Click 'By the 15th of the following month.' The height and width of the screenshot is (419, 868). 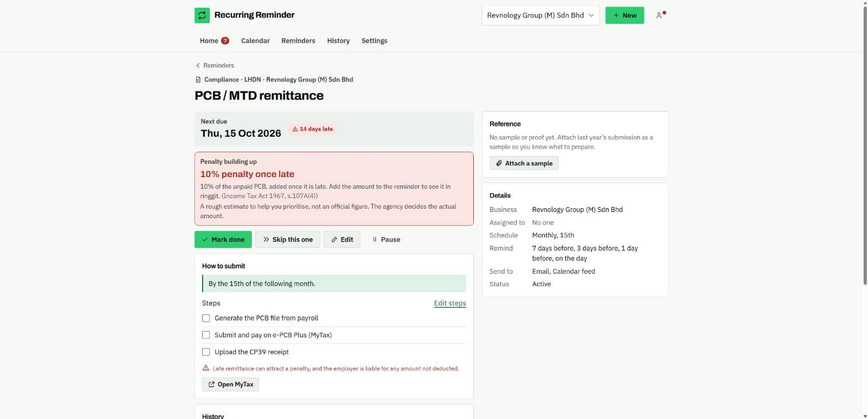coord(262,283)
